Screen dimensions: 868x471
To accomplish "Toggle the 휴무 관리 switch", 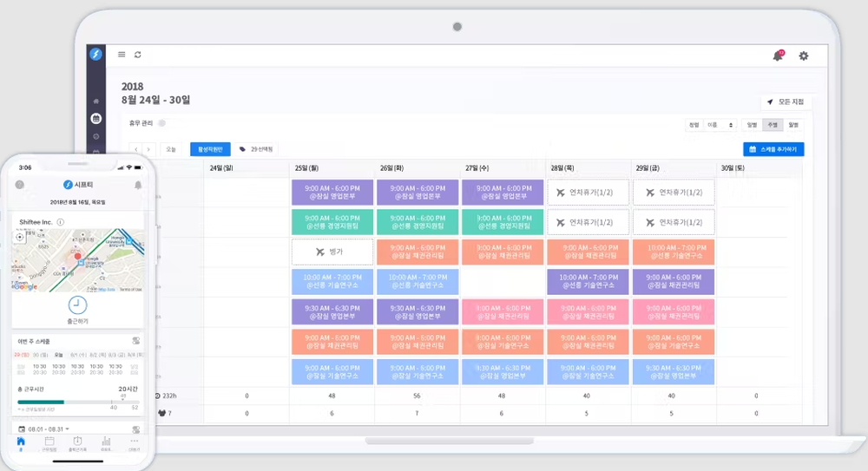I will pos(161,123).
